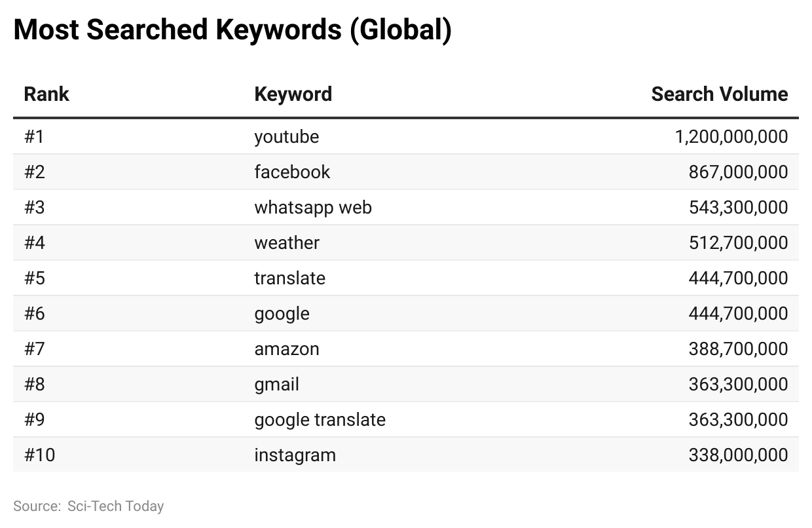812x528 pixels.
Task: Click the 338,000,000 search volume value
Action: tap(738, 455)
